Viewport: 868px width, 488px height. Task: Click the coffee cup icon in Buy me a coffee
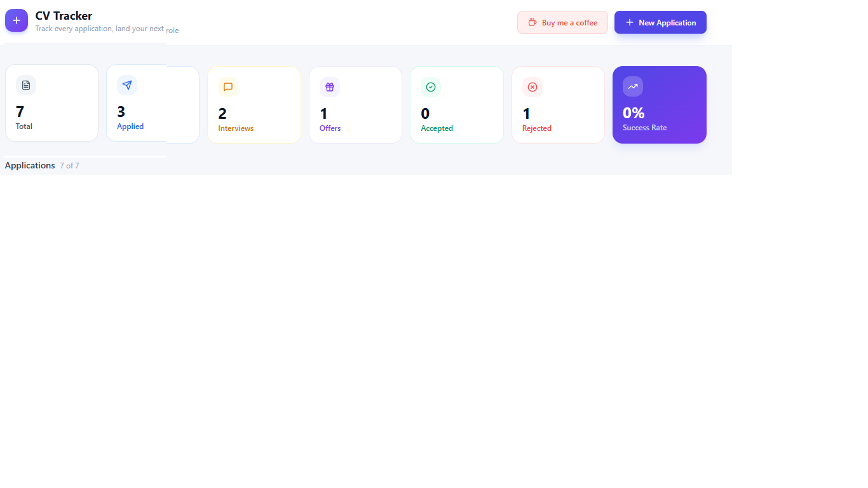click(532, 22)
